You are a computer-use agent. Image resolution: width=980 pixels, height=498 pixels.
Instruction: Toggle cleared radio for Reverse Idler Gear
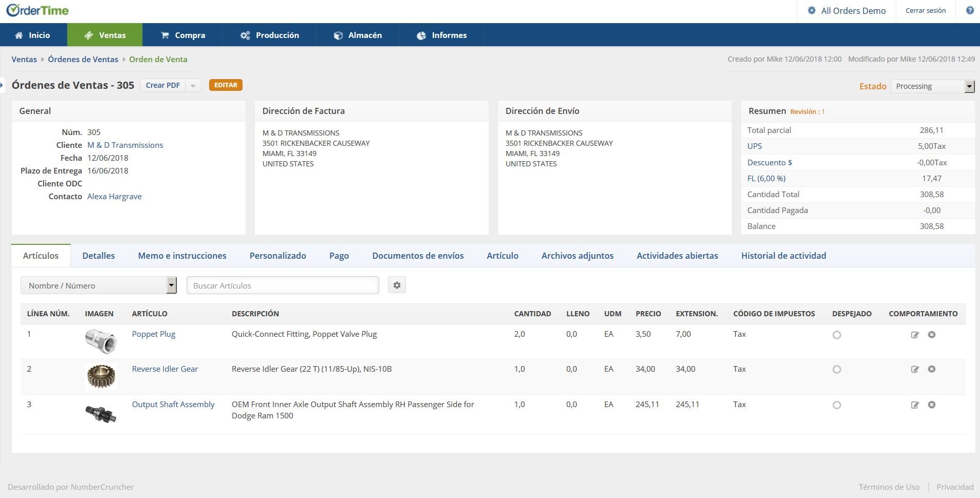[x=837, y=370]
